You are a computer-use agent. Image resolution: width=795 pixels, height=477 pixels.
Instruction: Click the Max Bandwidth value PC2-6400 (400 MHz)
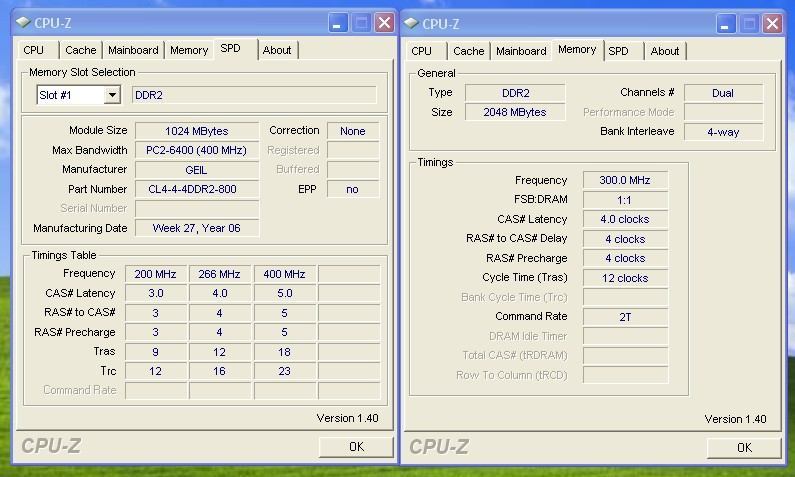click(197, 150)
